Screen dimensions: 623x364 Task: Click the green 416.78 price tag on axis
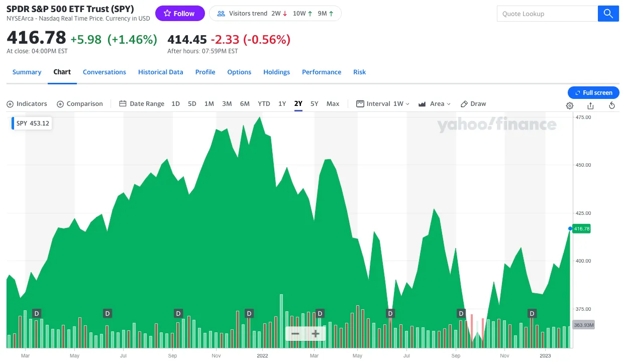tap(581, 229)
